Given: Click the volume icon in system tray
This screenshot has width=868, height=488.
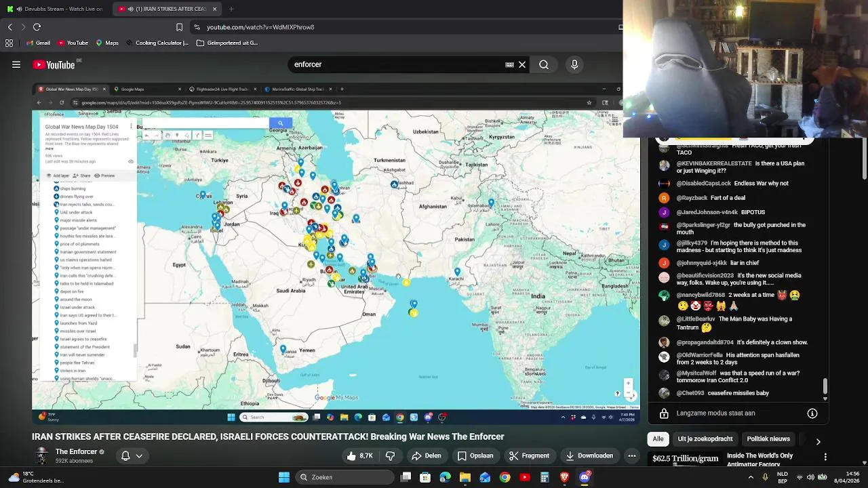Looking at the screenshot, I should click(810, 477).
